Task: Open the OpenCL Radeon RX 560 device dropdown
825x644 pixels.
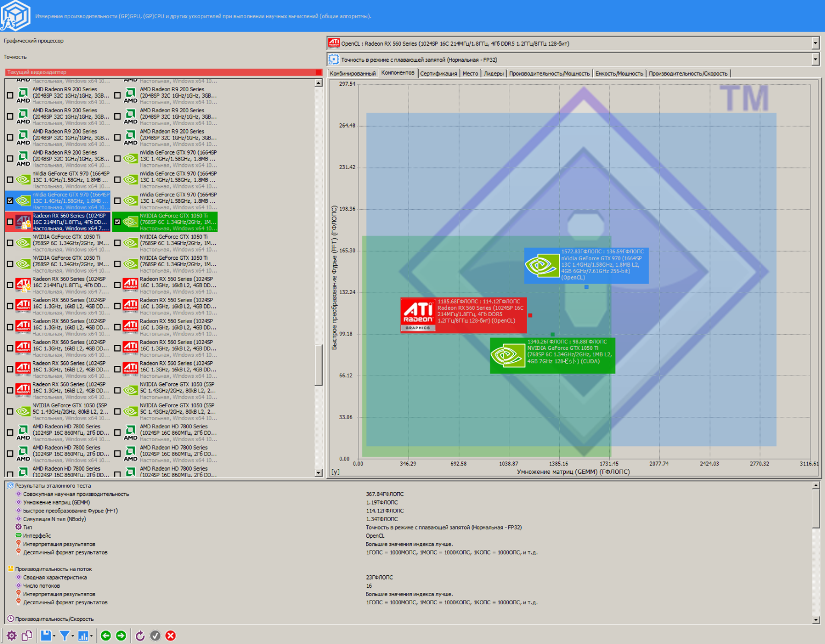Action: (815, 43)
